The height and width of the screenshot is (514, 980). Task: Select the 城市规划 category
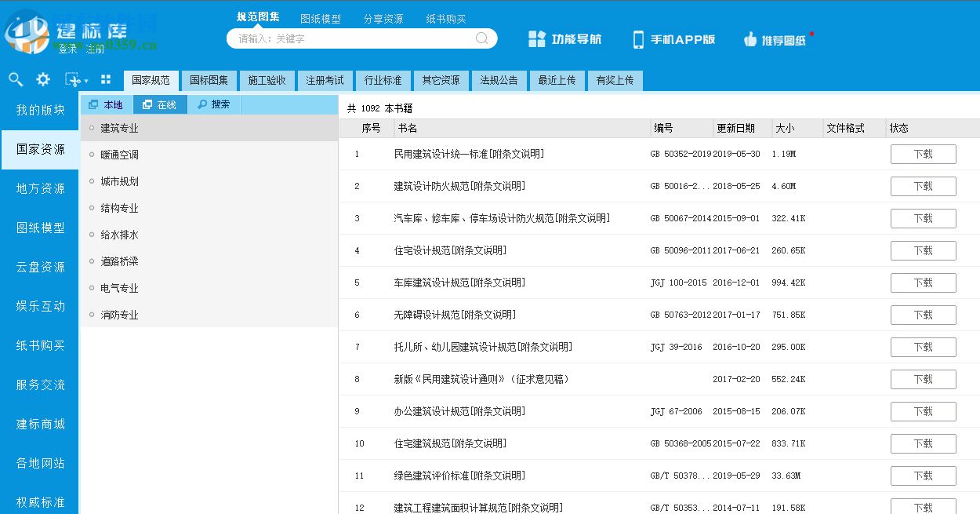coord(209,181)
